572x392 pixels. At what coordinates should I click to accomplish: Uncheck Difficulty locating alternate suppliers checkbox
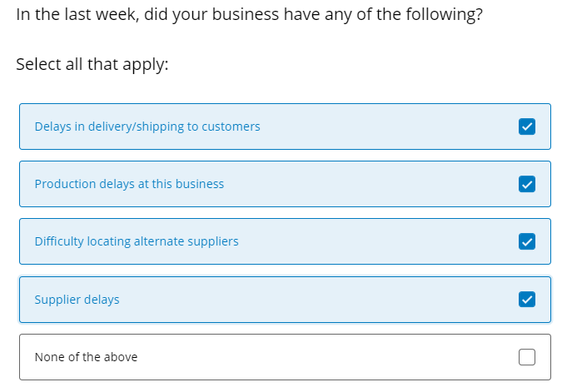point(527,241)
